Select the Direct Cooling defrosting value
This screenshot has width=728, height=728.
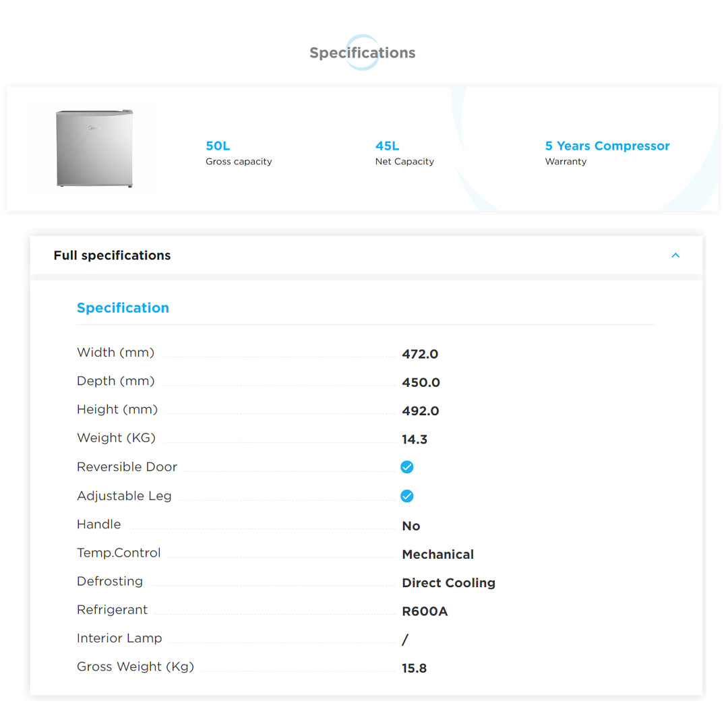click(x=448, y=583)
